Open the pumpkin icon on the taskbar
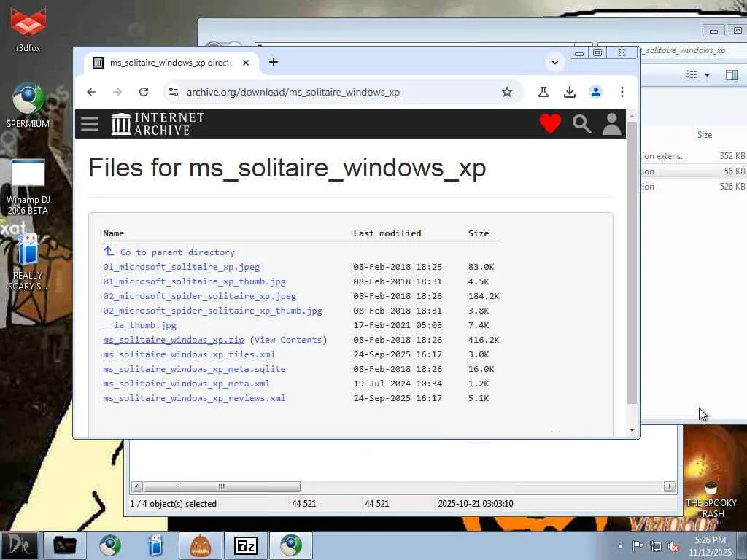Screen dimensions: 747x560 (x=200, y=545)
